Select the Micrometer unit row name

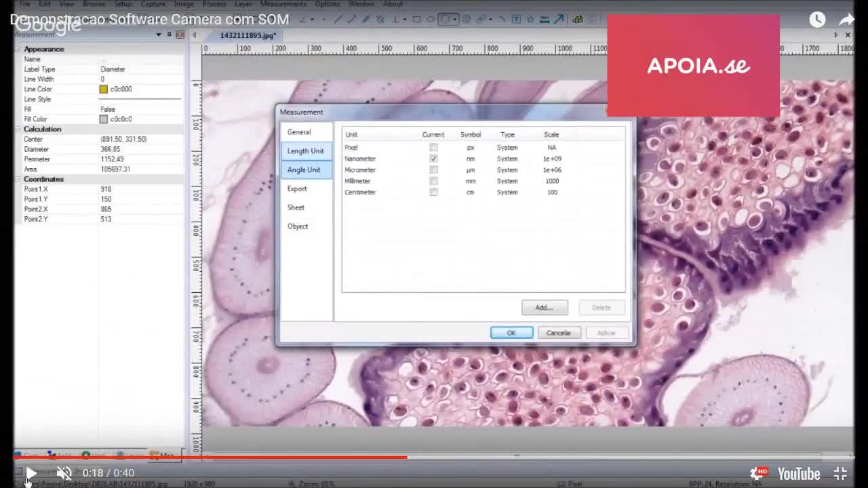point(360,169)
